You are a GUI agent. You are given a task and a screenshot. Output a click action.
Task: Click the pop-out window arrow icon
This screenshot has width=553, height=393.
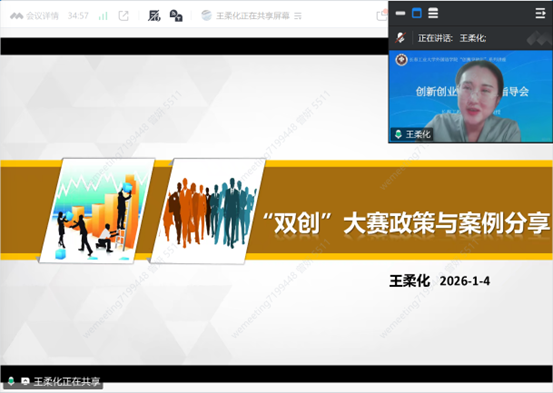[x=123, y=16]
